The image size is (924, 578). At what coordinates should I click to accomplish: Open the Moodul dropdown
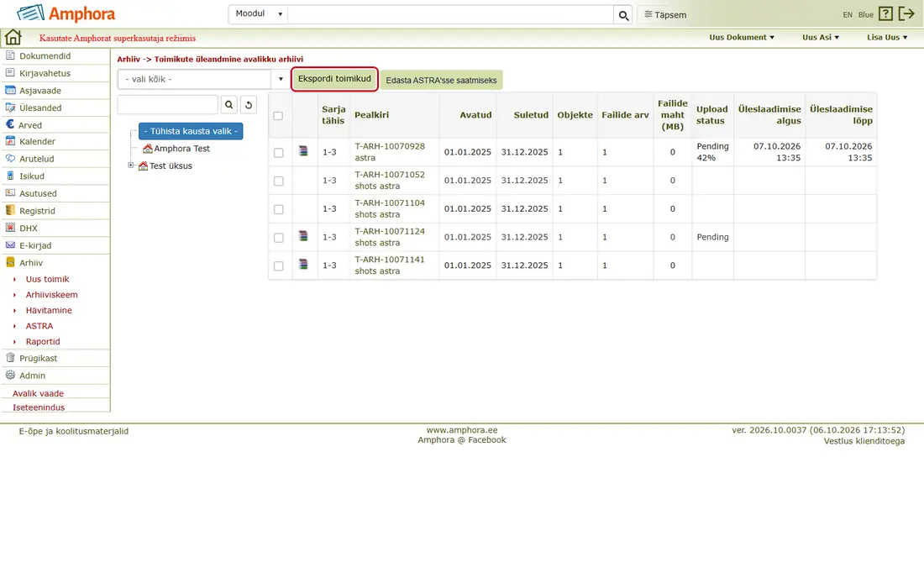pyautogui.click(x=258, y=14)
